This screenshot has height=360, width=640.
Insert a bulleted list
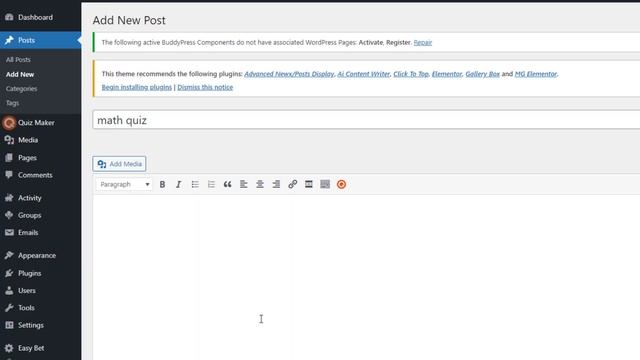click(x=195, y=184)
